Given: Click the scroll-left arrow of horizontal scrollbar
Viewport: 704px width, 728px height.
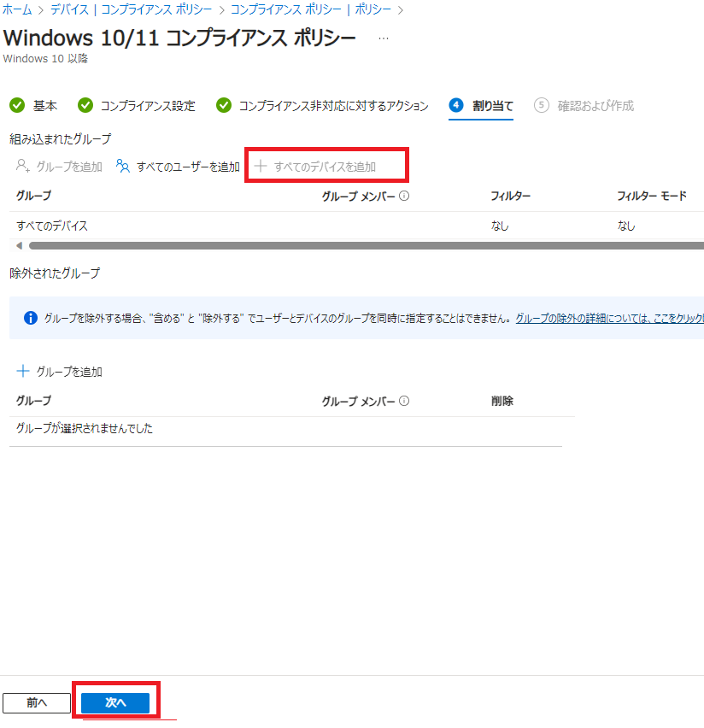Looking at the screenshot, I should coord(19,245).
